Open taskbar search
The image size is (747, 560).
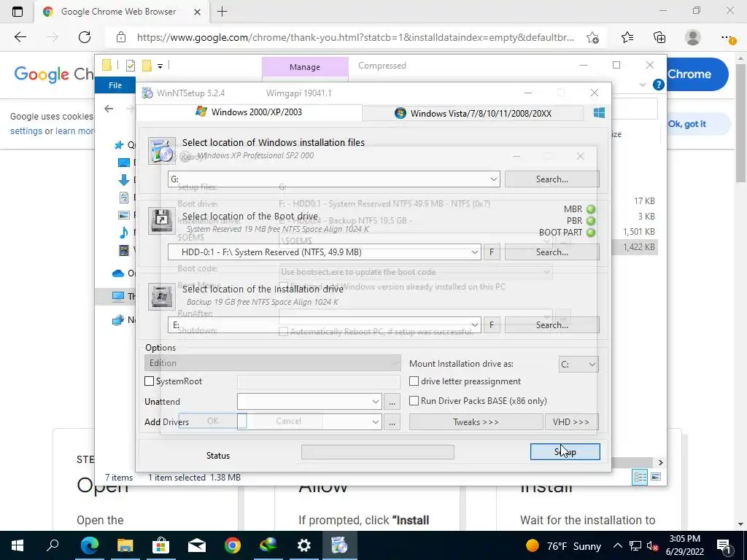click(x=53, y=545)
